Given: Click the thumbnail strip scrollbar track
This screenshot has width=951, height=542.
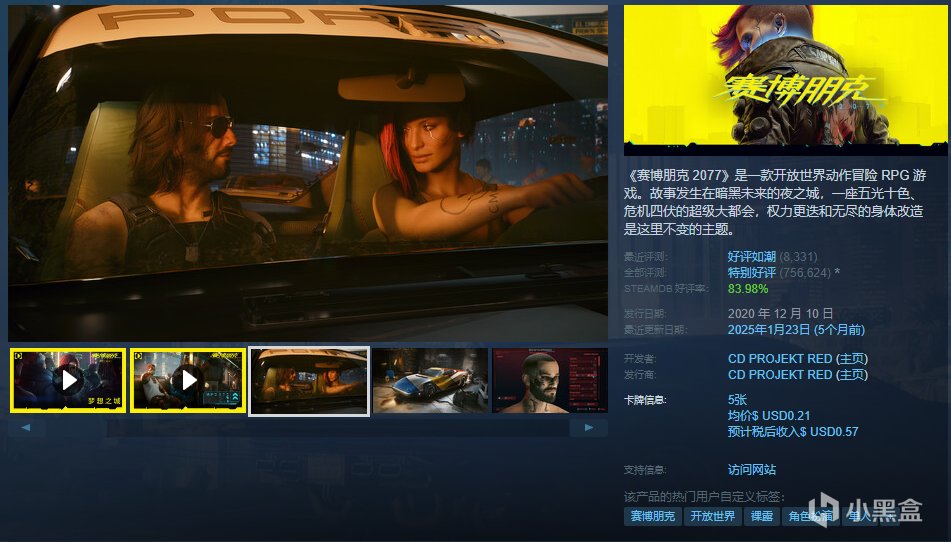Looking at the screenshot, I should [307, 427].
